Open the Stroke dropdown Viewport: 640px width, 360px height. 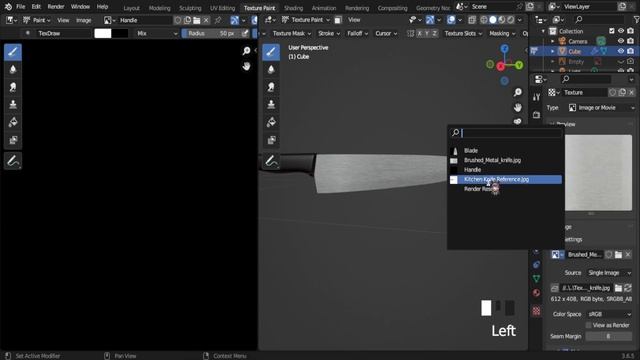coord(329,33)
